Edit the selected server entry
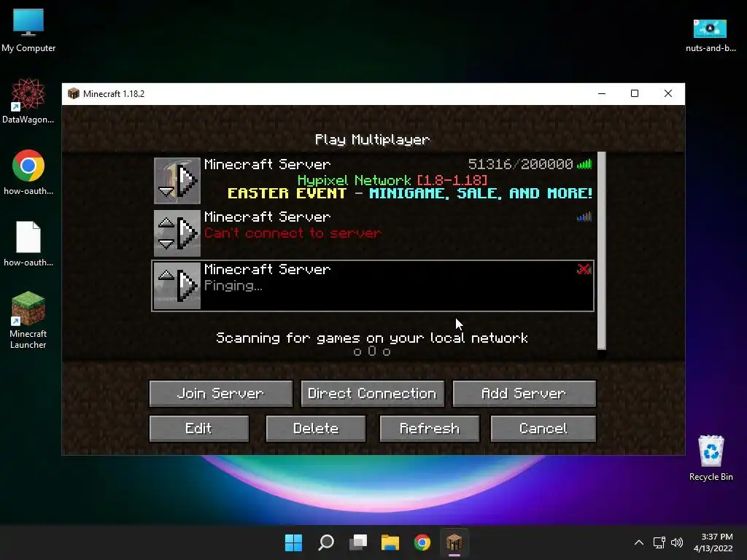This screenshot has width=747, height=560. (198, 429)
